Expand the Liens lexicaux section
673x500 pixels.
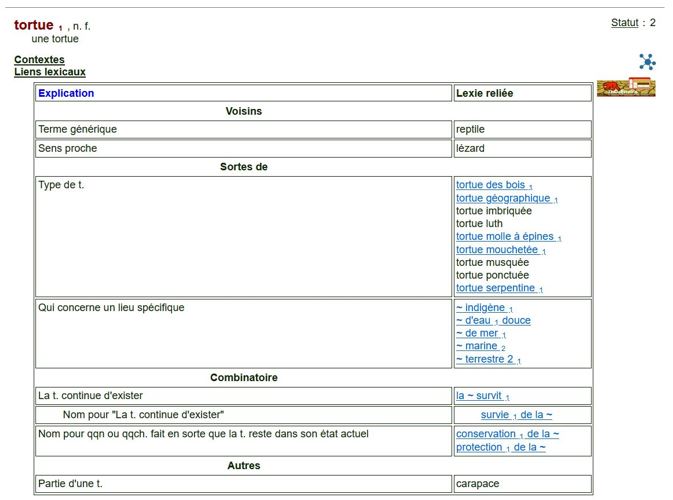tap(49, 72)
